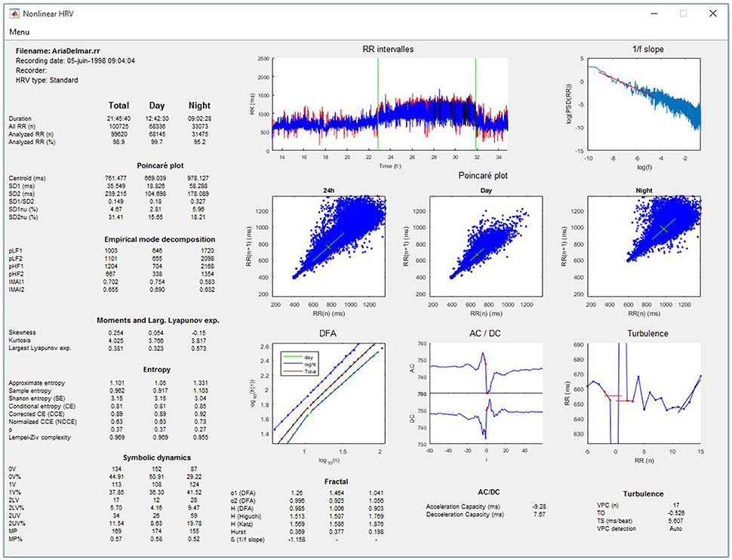This screenshot has height=560, width=732.
Task: Click the Night Poincaré scatter plot
Action: point(644,245)
